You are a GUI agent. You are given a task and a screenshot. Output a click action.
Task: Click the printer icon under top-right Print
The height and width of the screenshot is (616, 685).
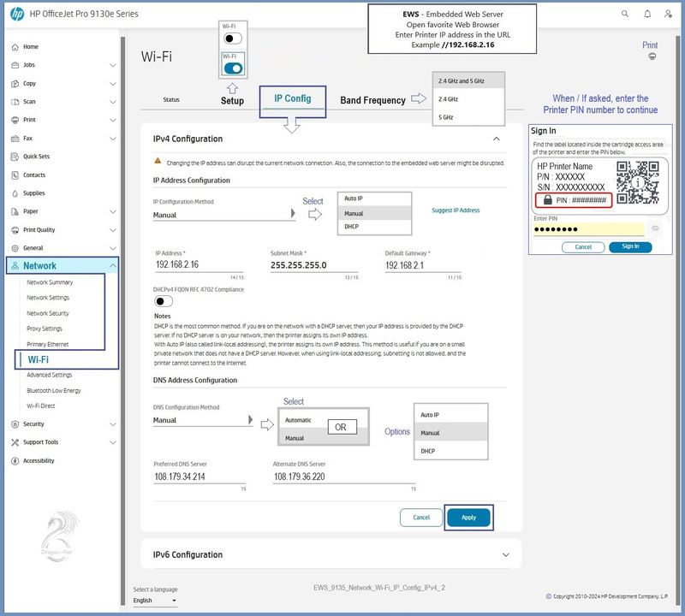pos(652,56)
